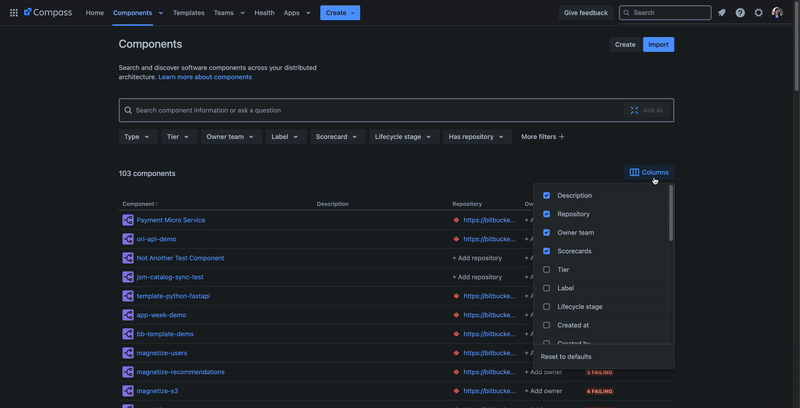800x408 pixels.
Task: Open the Has repository filter dropdown
Action: tap(477, 137)
